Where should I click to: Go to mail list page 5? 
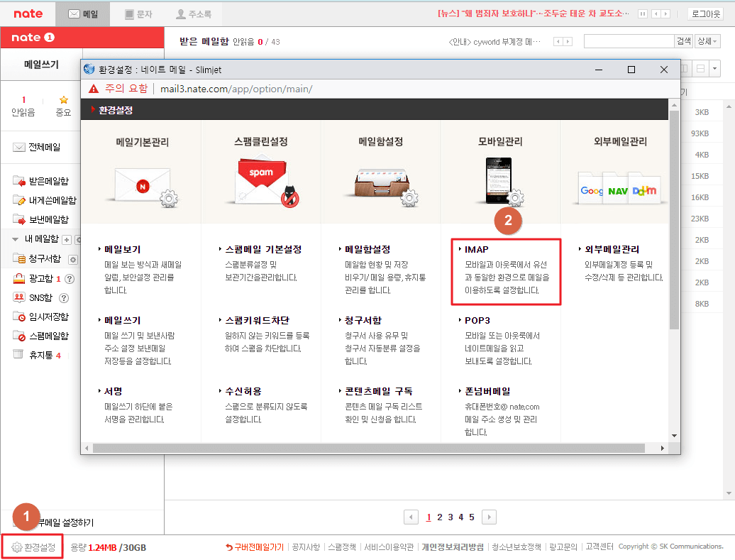pos(472,517)
